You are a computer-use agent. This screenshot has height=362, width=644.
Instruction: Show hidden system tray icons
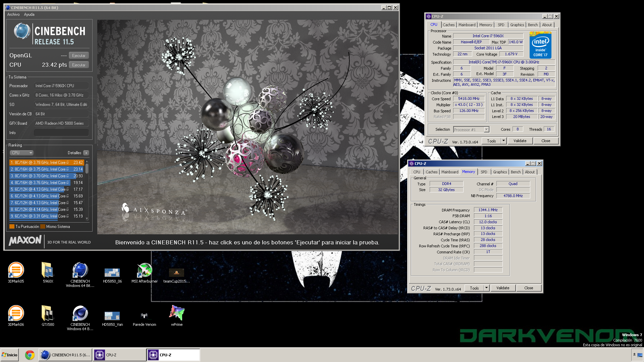(x=634, y=355)
